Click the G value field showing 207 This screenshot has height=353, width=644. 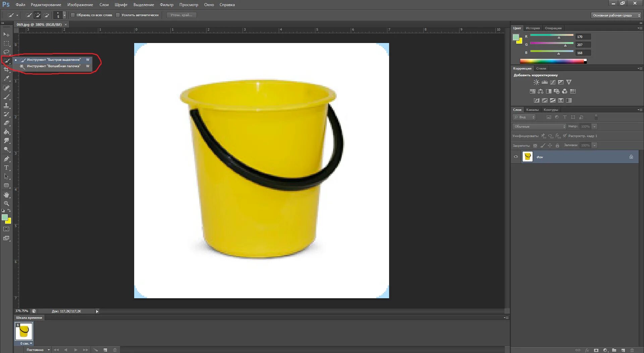[583, 45]
